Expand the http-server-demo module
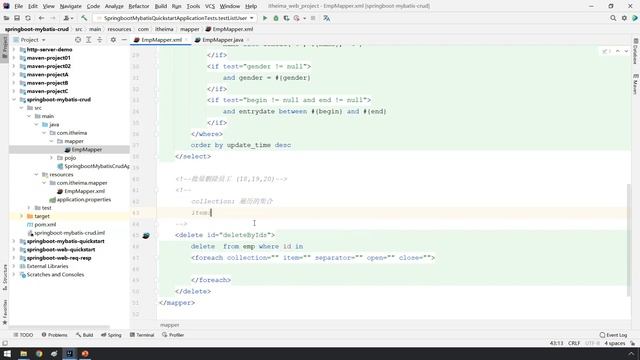This screenshot has height=360, width=640. pyautogui.click(x=14, y=49)
